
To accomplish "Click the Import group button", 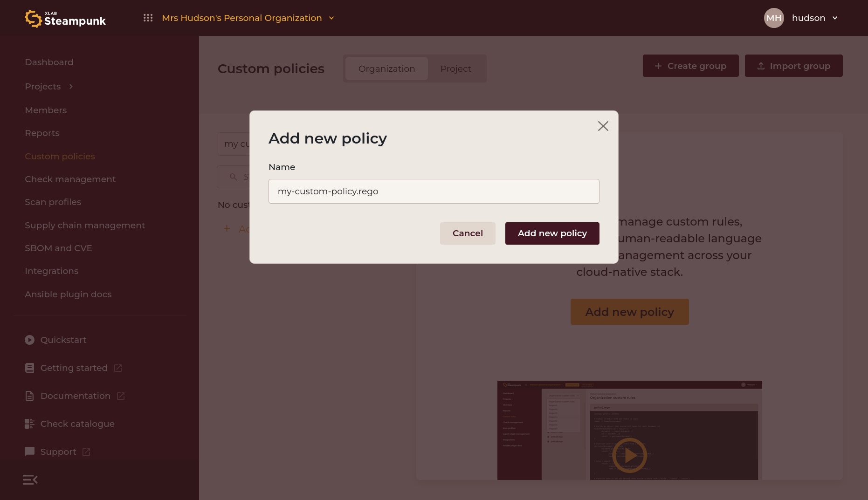I will pos(794,66).
